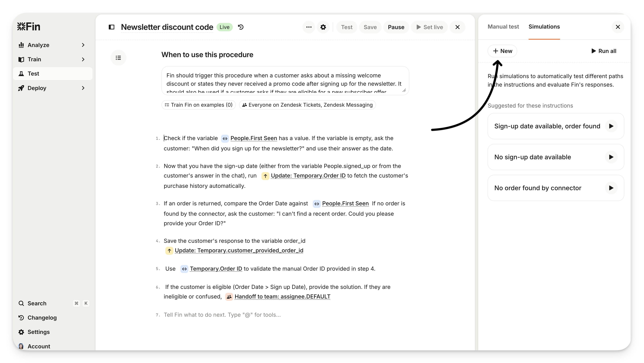This screenshot has height=363, width=644.
Task: Run the 'Sign-up date available, order found' simulation
Action: (x=611, y=126)
